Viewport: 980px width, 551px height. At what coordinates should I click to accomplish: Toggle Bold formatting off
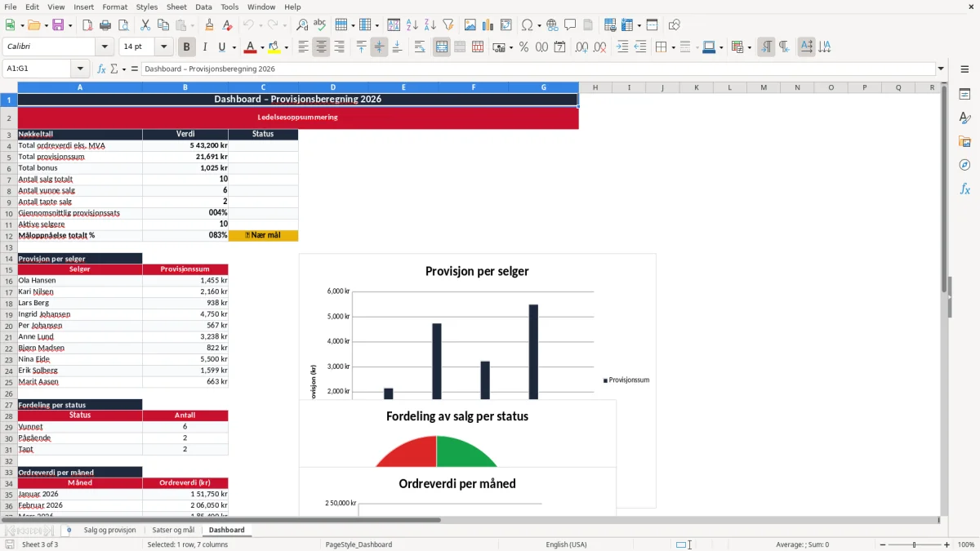[x=187, y=47]
